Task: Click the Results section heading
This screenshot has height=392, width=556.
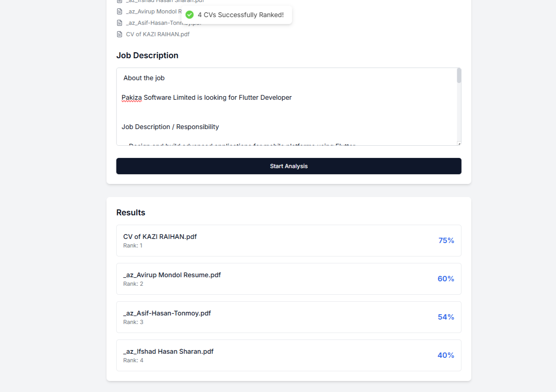Action: pyautogui.click(x=131, y=212)
